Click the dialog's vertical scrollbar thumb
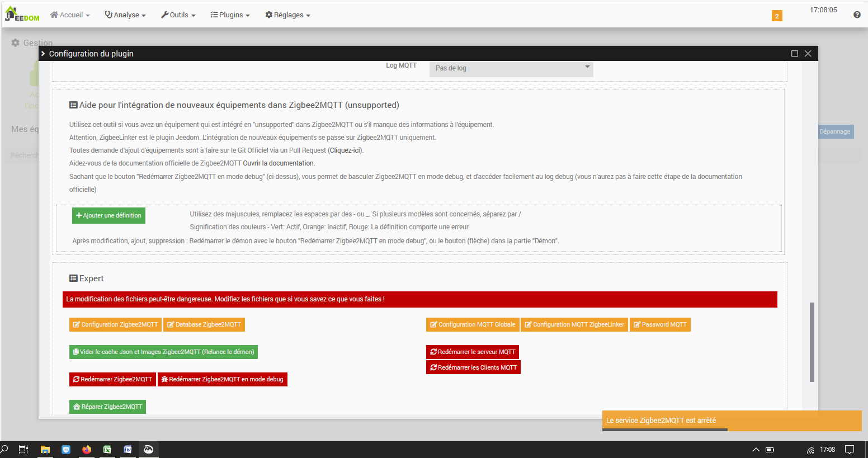Viewport: 868px width, 458px height. point(812,342)
